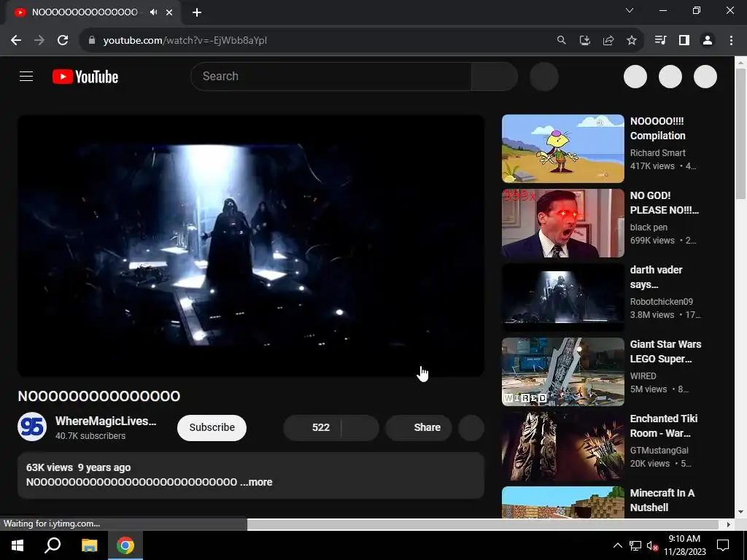Open the WhereMagicLives channel name link
Viewport: 747px width, 560px height.
pos(106,421)
